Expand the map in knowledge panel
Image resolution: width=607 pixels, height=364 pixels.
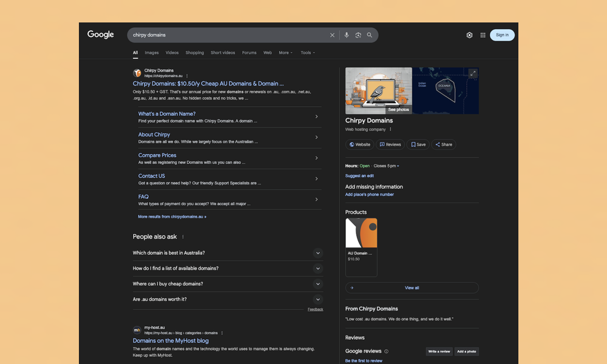(473, 73)
